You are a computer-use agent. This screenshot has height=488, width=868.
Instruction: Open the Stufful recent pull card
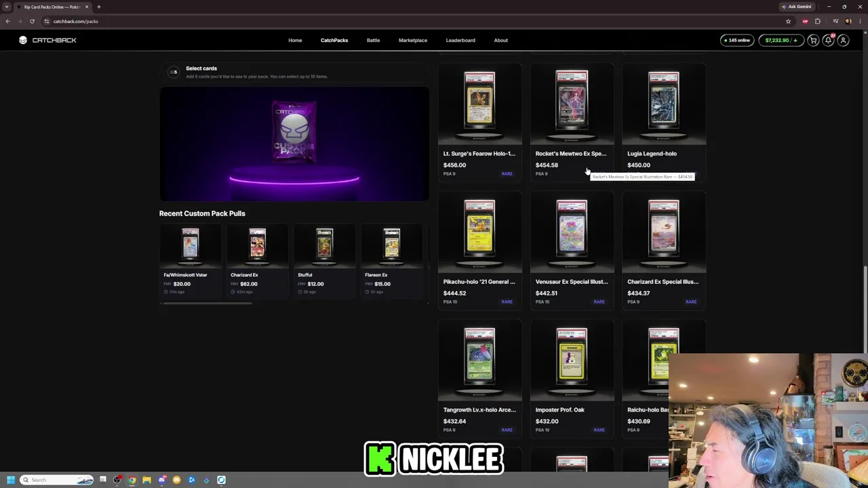click(324, 261)
